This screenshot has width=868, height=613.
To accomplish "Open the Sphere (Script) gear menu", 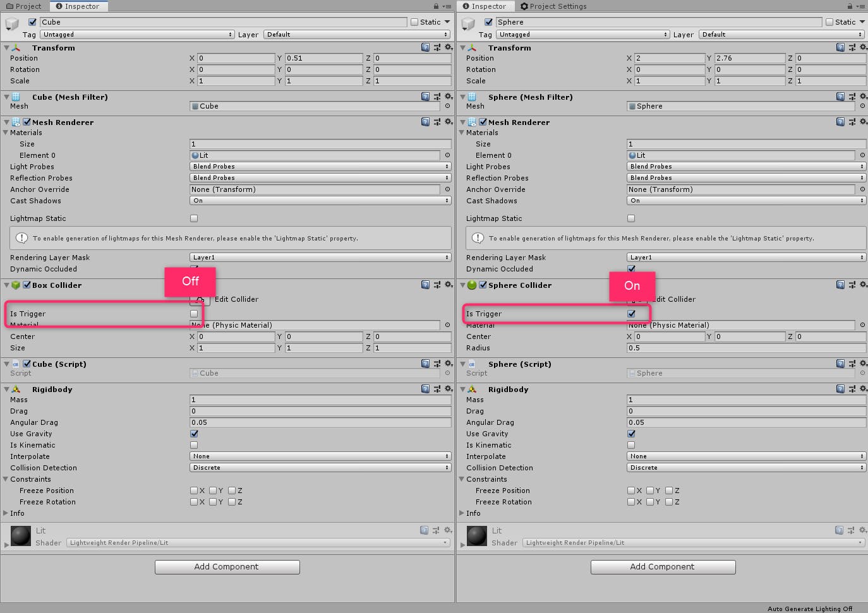I will click(x=864, y=364).
